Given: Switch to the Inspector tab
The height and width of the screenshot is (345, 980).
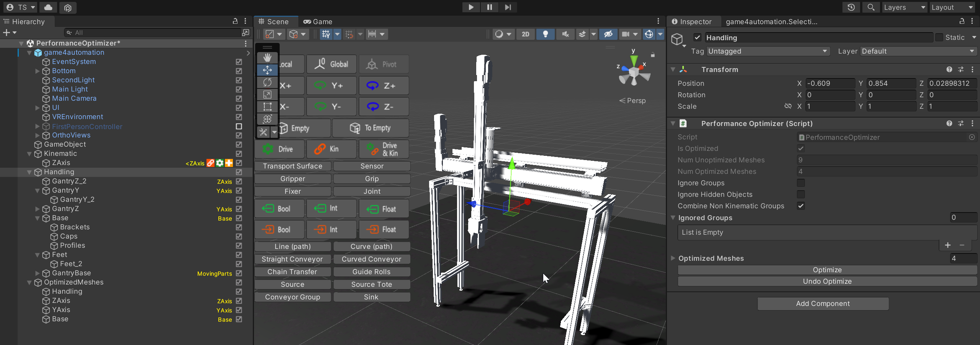Looking at the screenshot, I should 692,22.
